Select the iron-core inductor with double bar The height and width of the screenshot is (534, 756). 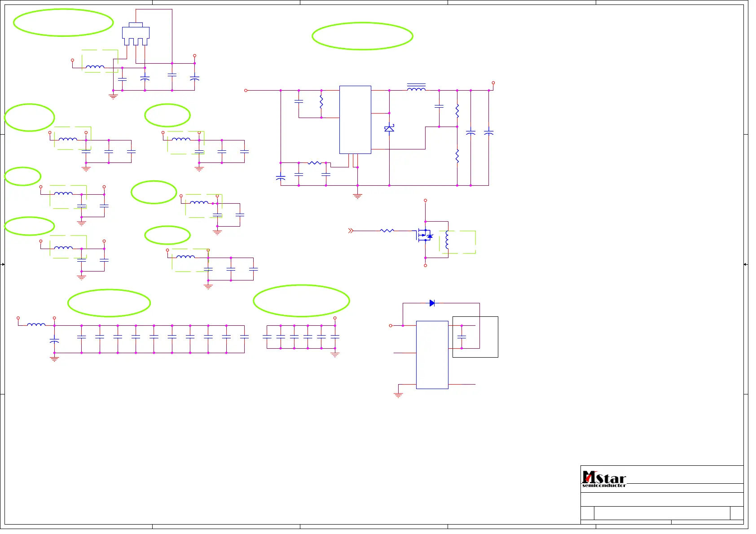pyautogui.click(x=416, y=87)
